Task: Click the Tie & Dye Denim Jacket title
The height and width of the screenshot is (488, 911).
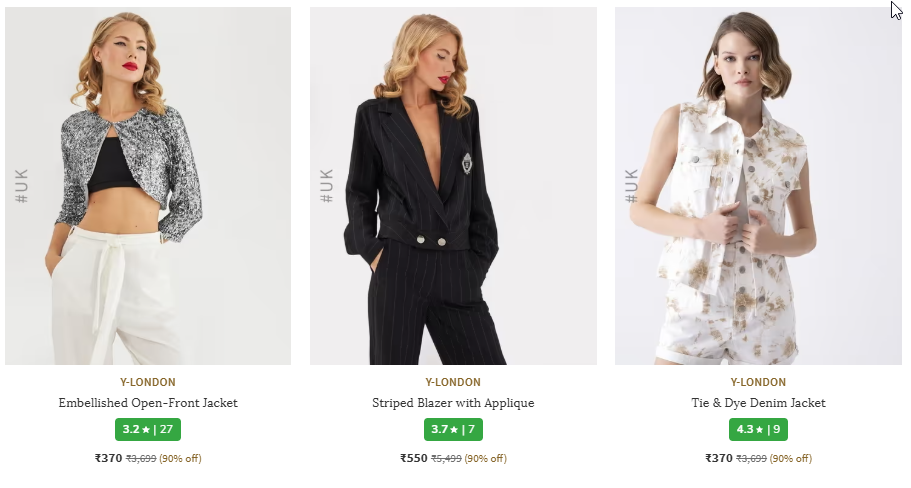Action: [x=758, y=403]
